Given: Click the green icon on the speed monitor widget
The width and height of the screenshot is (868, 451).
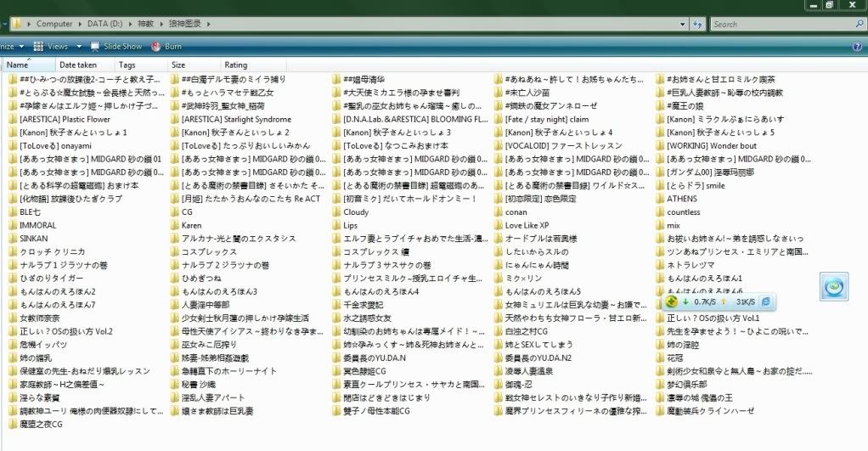Looking at the screenshot, I should tap(672, 302).
